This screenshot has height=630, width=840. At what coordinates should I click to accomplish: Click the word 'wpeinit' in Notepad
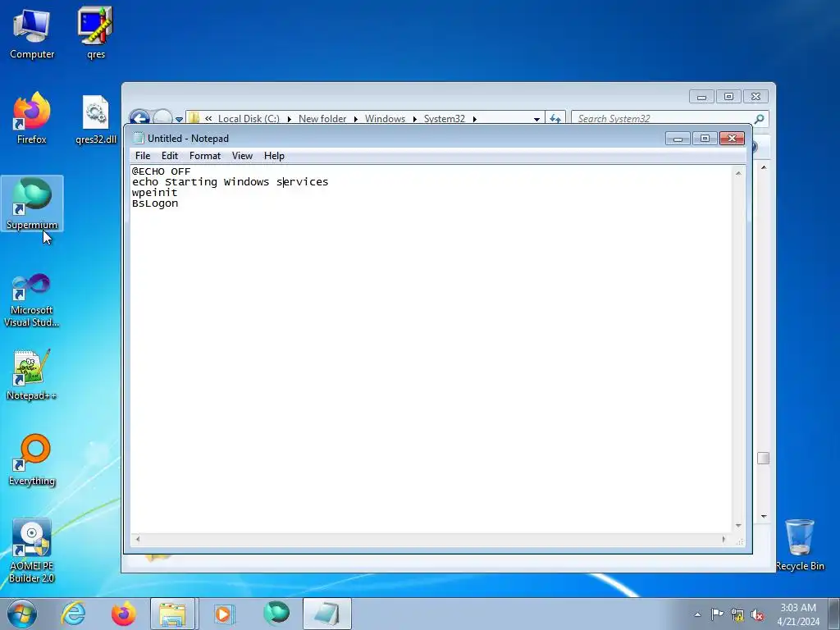coord(154,193)
